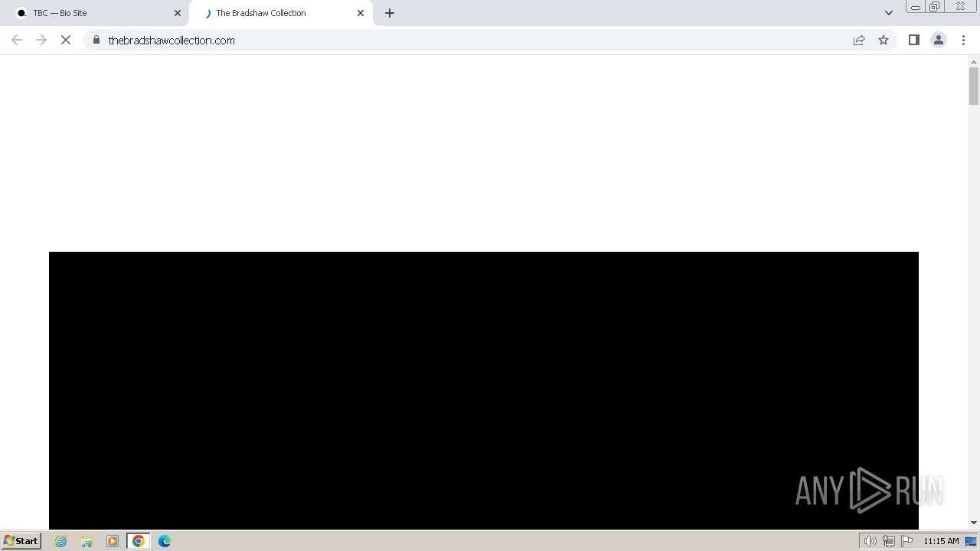Open the volume speaker tray icon
This screenshot has height=551, width=980.
[x=870, y=541]
